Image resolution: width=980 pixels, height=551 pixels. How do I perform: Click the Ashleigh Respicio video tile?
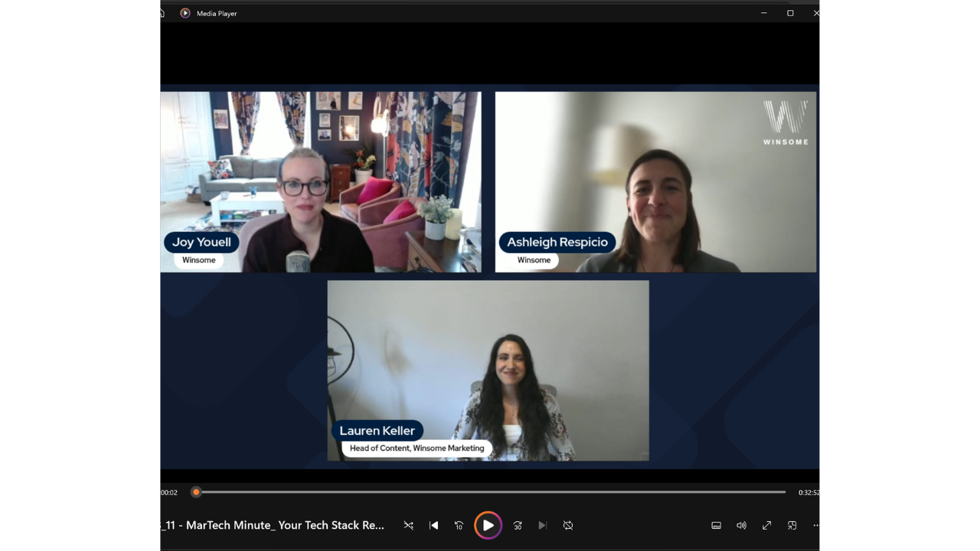[655, 181]
